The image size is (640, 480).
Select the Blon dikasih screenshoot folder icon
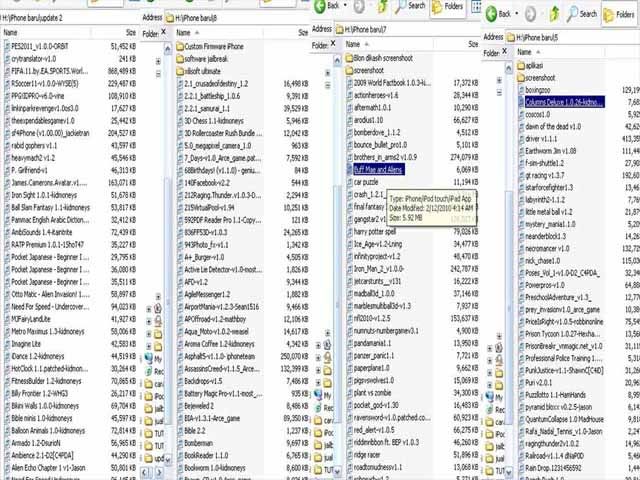click(x=349, y=58)
